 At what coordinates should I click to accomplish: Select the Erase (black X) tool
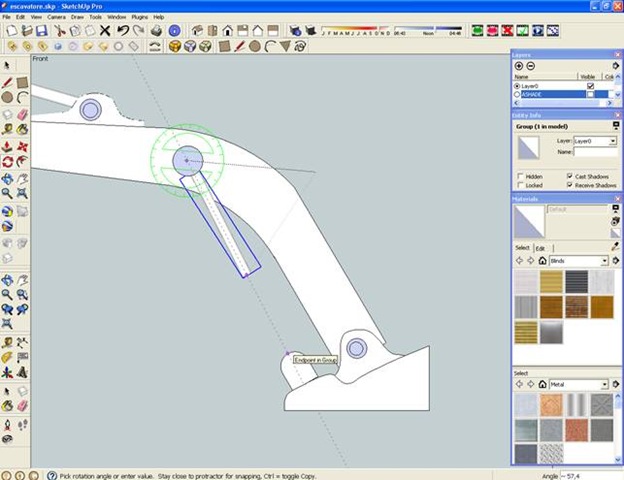[105, 31]
